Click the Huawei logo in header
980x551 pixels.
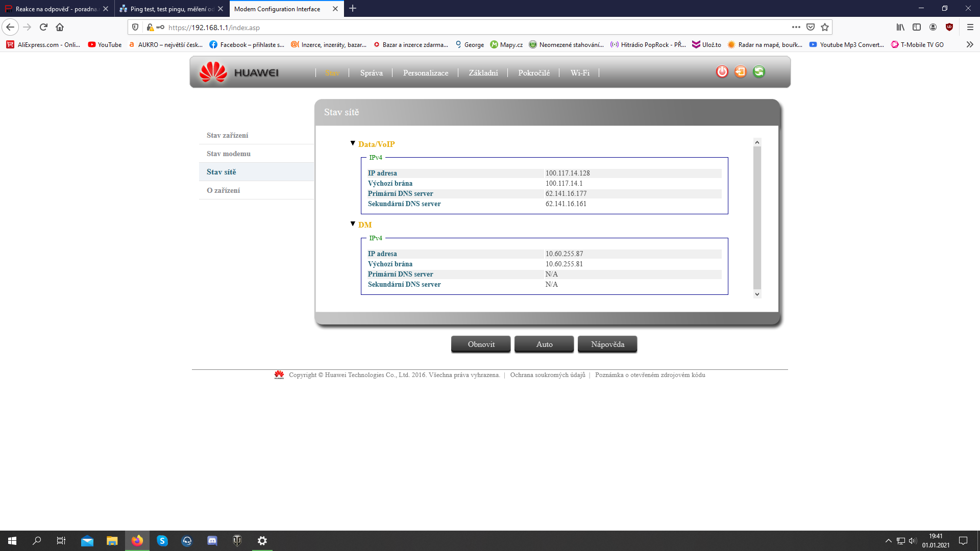(239, 72)
